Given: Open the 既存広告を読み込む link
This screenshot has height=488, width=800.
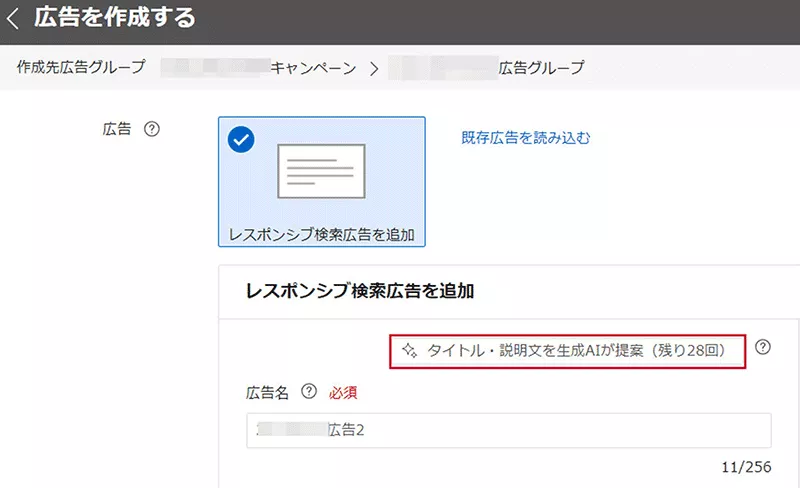Looking at the screenshot, I should tap(525, 137).
